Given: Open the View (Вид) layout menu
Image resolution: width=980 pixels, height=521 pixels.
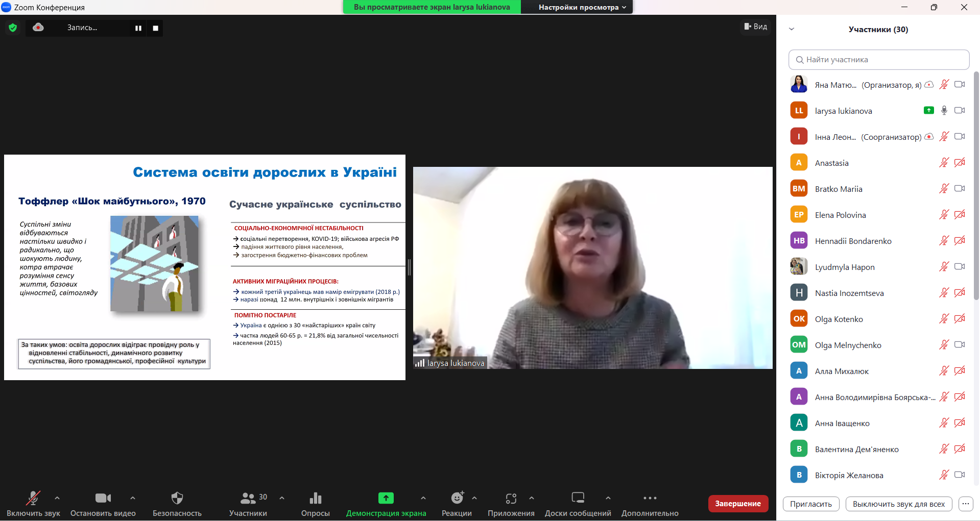Looking at the screenshot, I should [x=755, y=27].
